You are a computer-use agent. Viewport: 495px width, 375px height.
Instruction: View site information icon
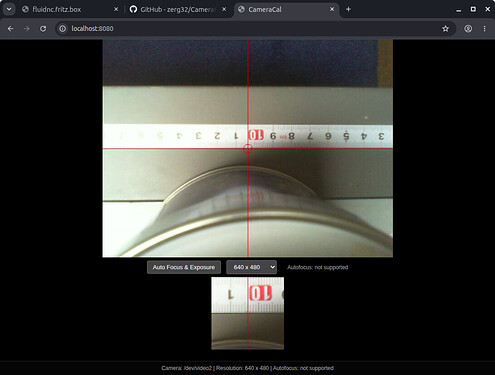pos(63,29)
